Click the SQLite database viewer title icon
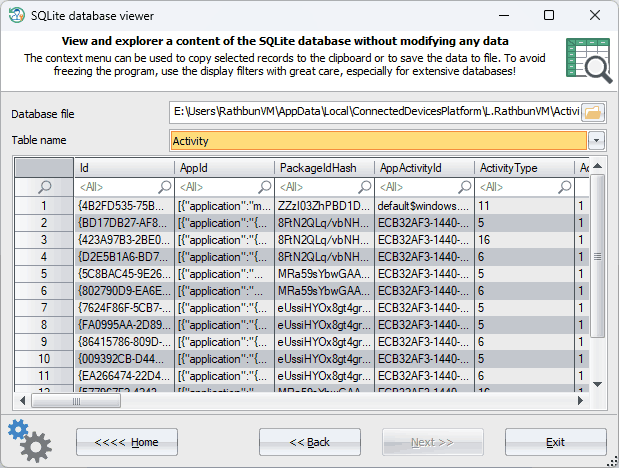 tap(17, 15)
